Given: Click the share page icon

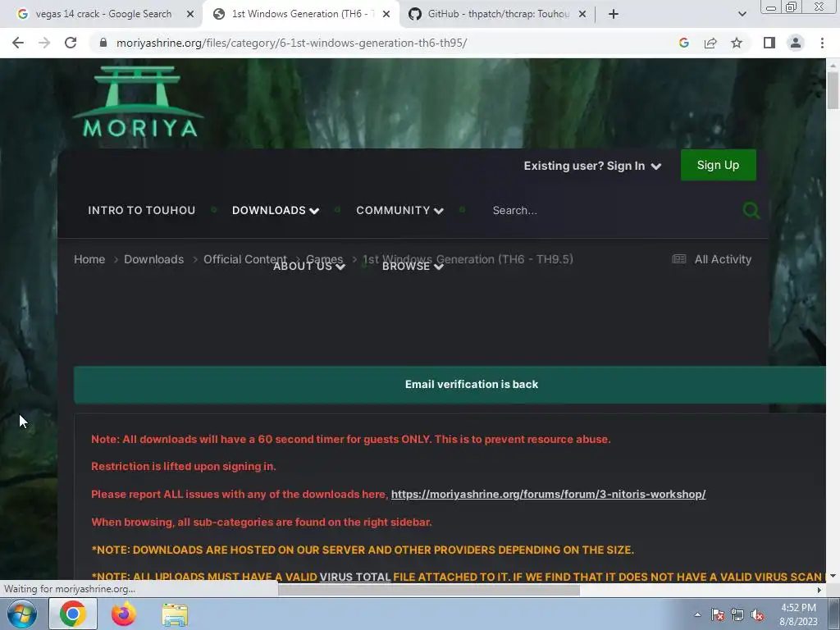Looking at the screenshot, I should 710,43.
